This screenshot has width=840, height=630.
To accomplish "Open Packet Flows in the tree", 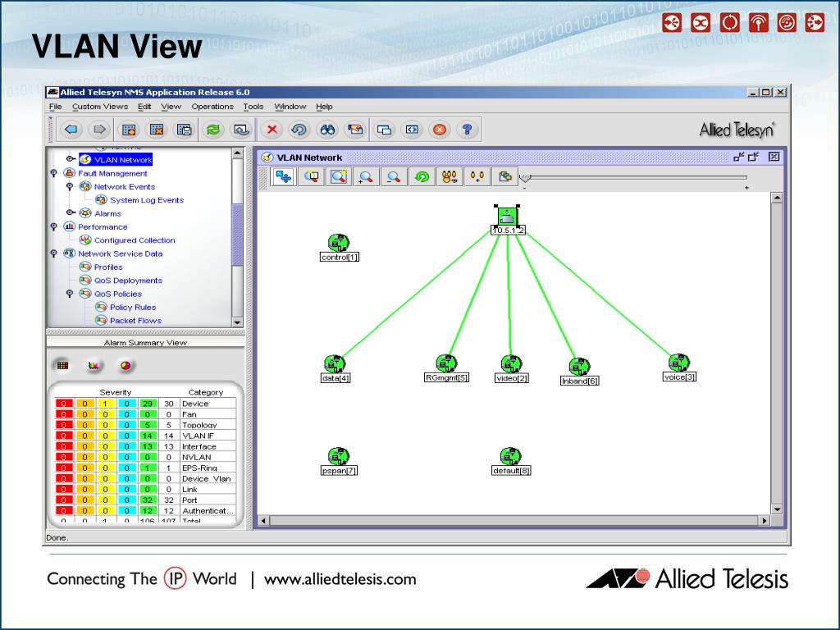I will [135, 321].
